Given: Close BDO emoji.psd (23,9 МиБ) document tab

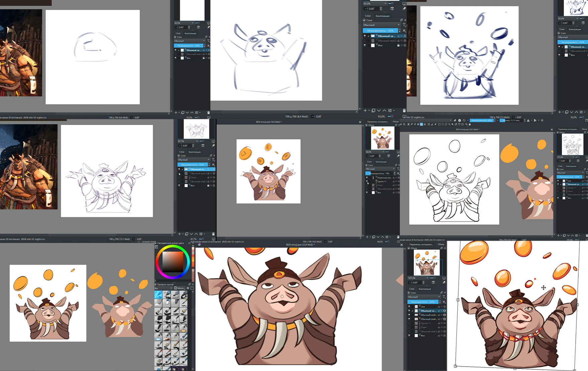Looking at the screenshot, I should (x=401, y=245).
